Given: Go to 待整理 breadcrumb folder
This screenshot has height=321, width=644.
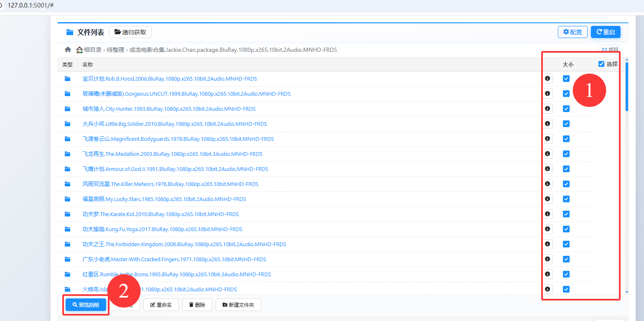Looking at the screenshot, I should (x=115, y=50).
